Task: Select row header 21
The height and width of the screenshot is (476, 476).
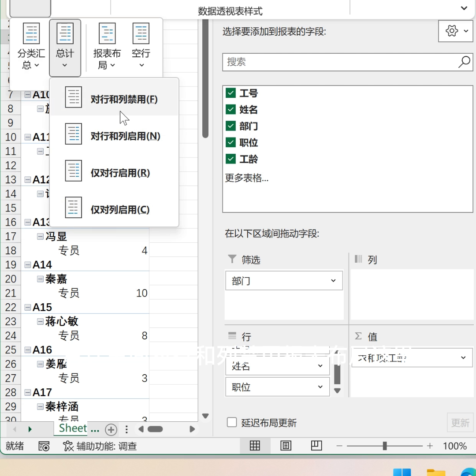Action: (x=11, y=293)
